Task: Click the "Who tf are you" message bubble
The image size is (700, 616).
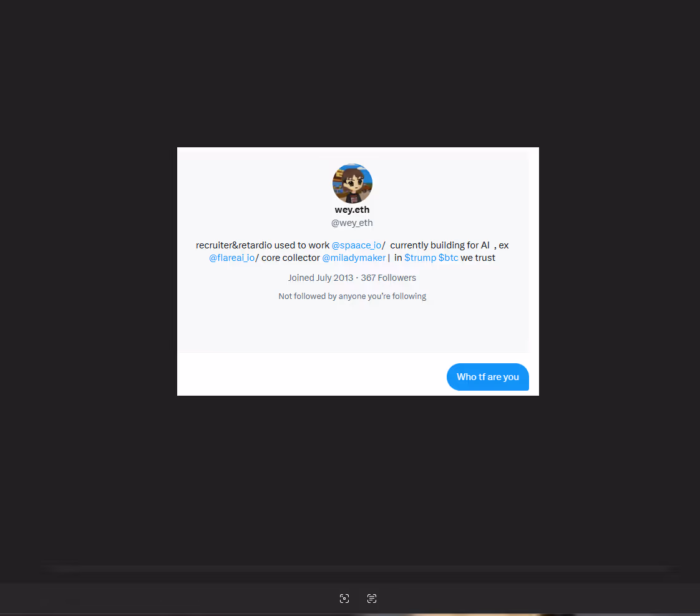Action: click(487, 377)
